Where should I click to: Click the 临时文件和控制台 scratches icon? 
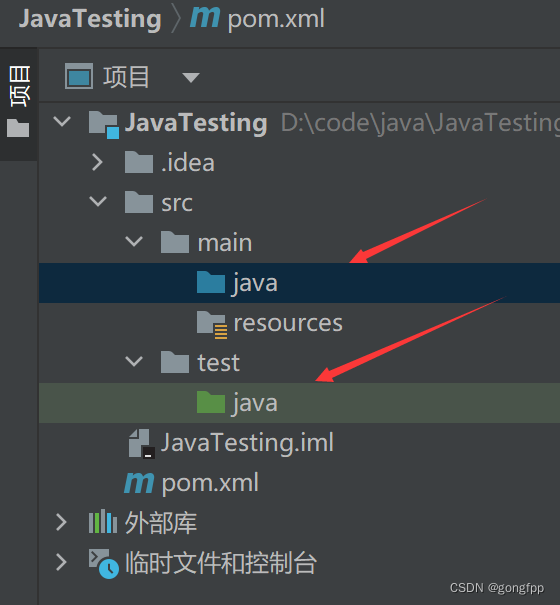pyautogui.click(x=103, y=564)
